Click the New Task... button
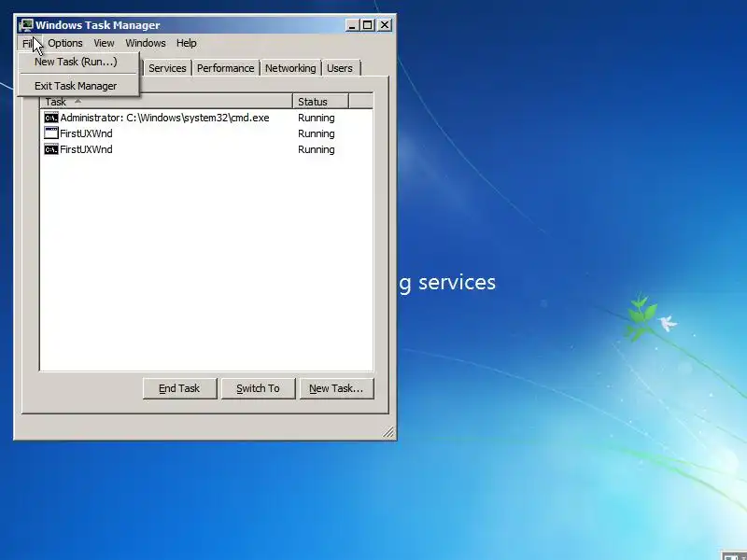The image size is (747, 560). click(x=336, y=388)
